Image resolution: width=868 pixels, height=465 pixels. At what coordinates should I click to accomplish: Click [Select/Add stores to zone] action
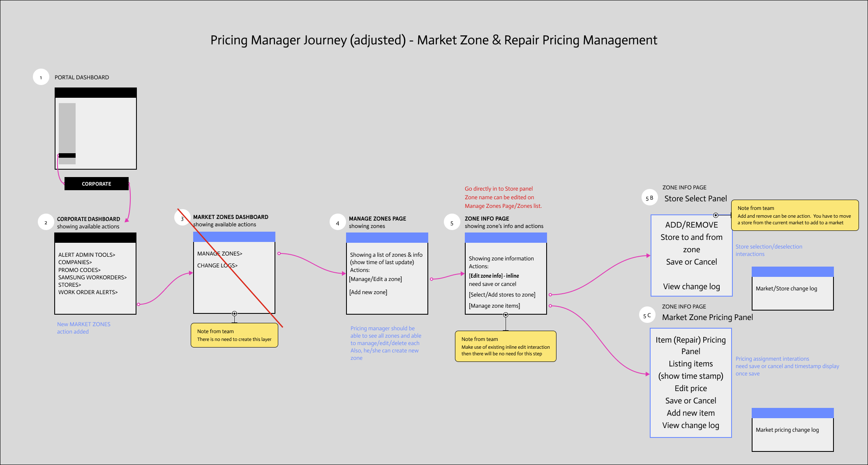[x=502, y=295]
